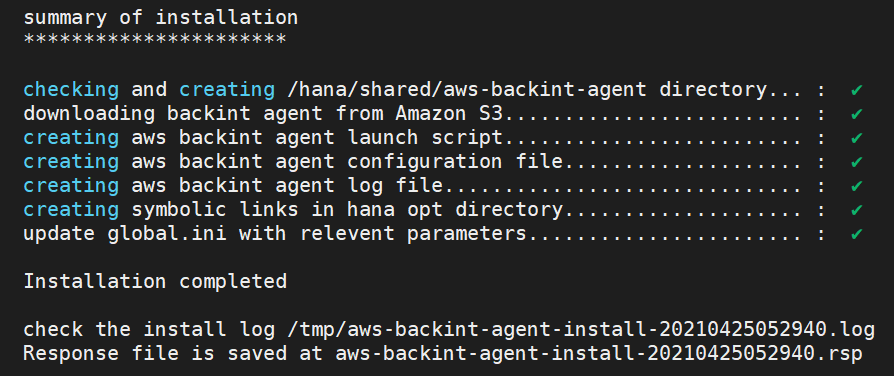Click the 'global.ini' text in last step
The image size is (894, 376).
coord(167,234)
